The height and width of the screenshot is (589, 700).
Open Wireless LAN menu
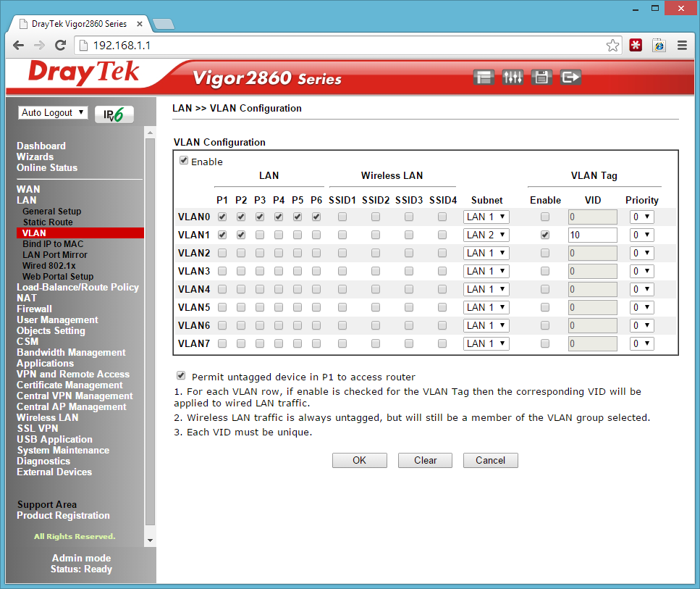pos(47,417)
